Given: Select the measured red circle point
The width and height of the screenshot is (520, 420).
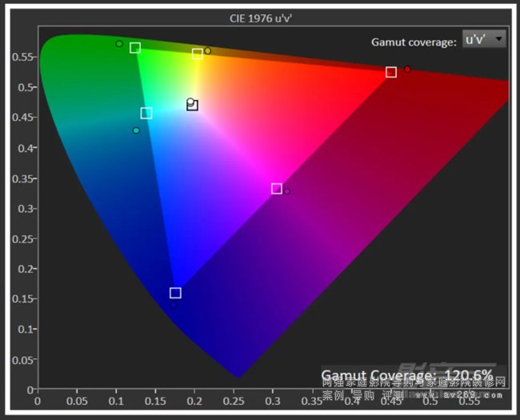Looking at the screenshot, I should 407,70.
